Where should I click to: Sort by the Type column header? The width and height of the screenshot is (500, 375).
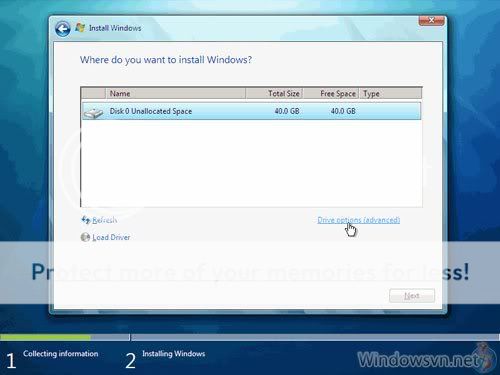pos(391,94)
